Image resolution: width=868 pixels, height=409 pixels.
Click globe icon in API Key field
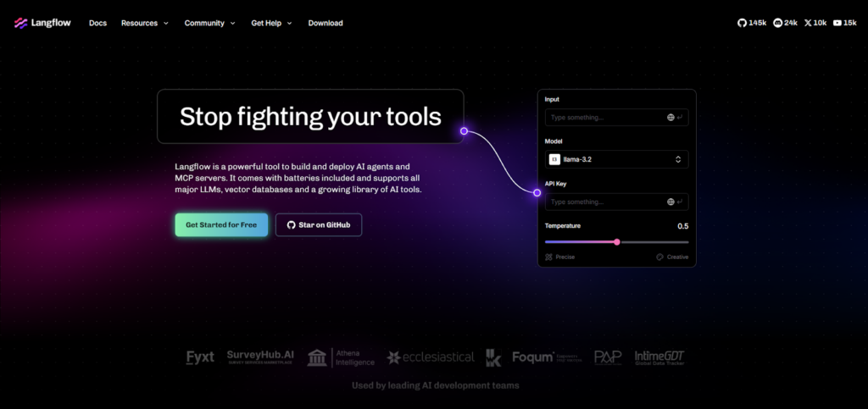(670, 202)
